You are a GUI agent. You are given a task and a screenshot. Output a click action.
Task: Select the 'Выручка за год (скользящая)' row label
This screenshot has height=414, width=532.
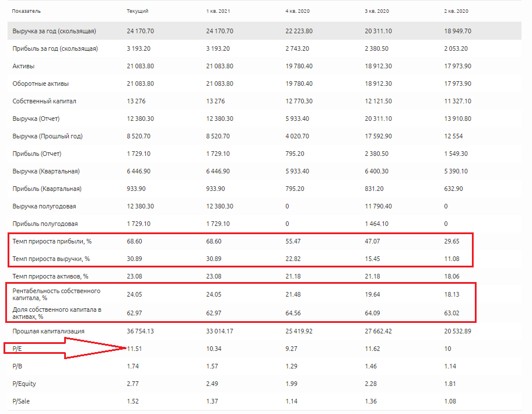pos(54,31)
